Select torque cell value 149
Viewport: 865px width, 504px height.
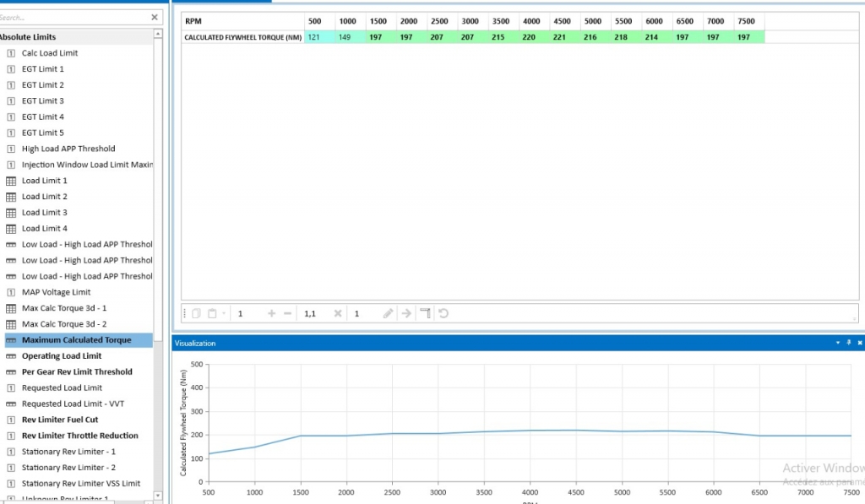click(351, 37)
